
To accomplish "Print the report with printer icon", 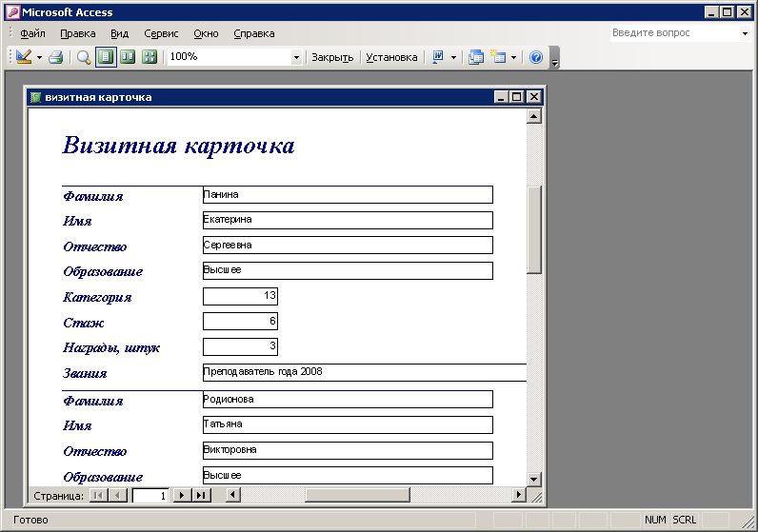I will 56,57.
